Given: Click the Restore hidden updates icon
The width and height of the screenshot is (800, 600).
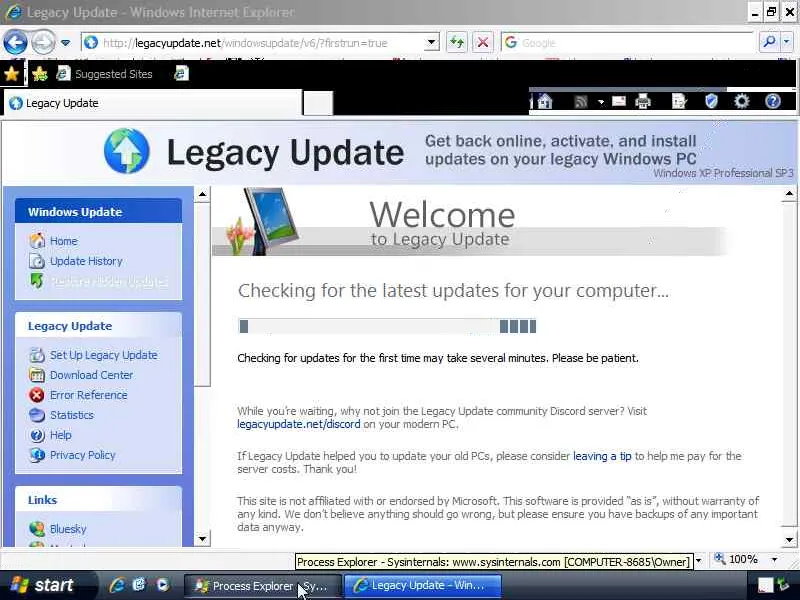Looking at the screenshot, I should click(37, 281).
